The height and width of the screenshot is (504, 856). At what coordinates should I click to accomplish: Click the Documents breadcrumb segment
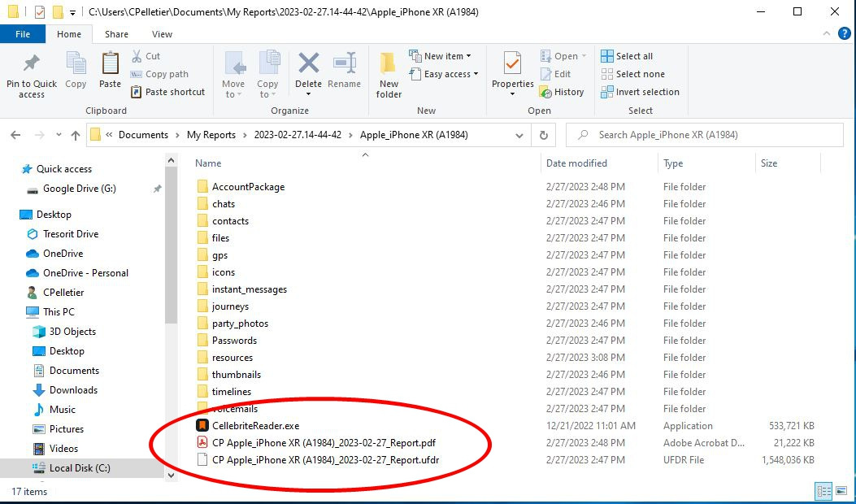144,135
